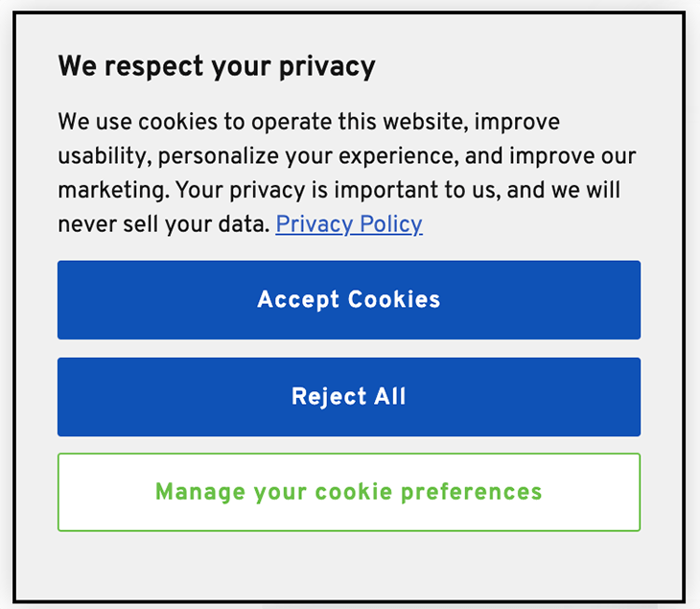Reject all cookies via blue button
The width and height of the screenshot is (700, 609).
coord(349,396)
